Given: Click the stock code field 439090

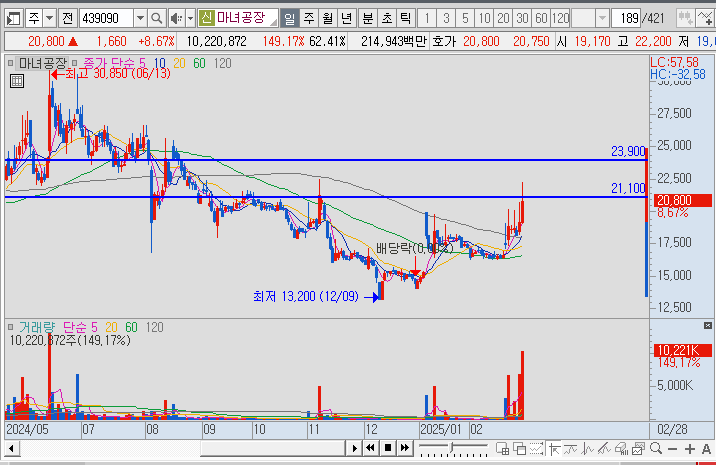Looking at the screenshot, I should (106, 18).
